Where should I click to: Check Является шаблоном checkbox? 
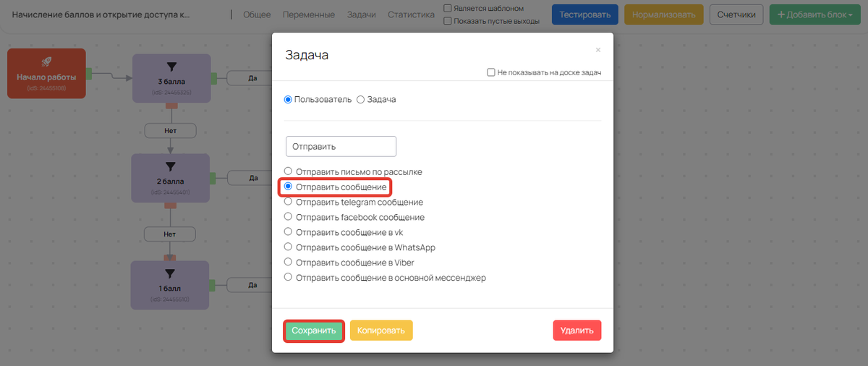448,9
